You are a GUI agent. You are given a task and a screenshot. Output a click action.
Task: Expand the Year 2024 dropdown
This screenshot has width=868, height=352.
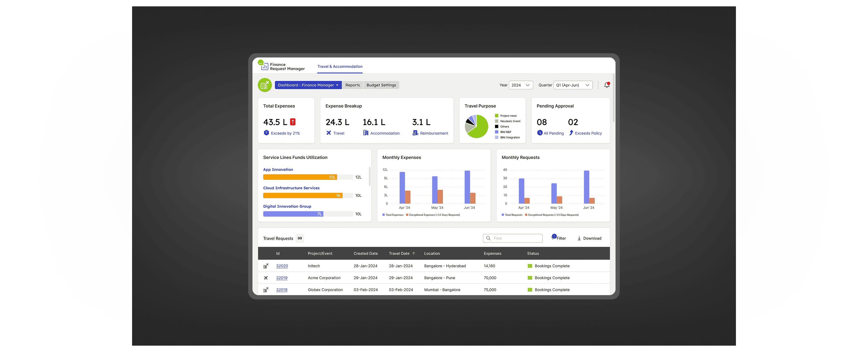click(521, 85)
